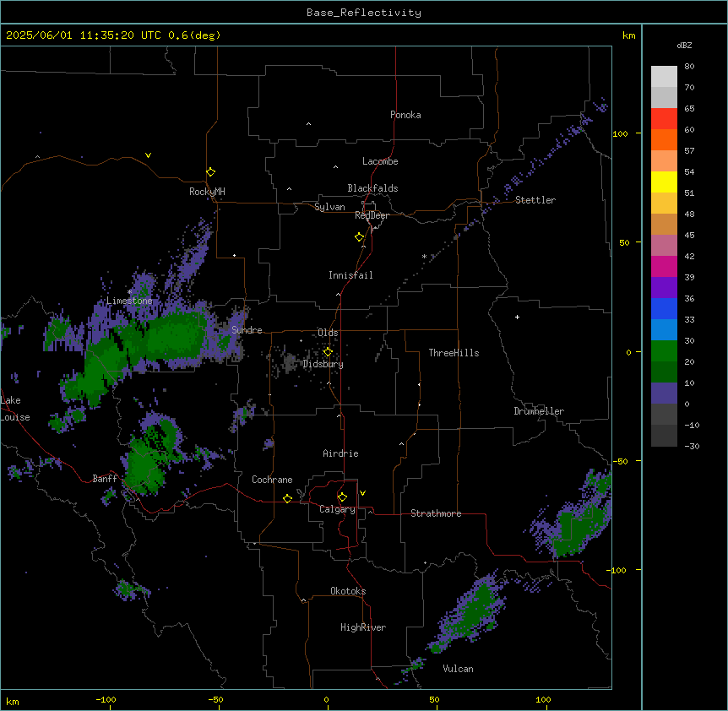Click the pink 42-45 dBZ legend swatch
The height and width of the screenshot is (711, 728).
pos(664,246)
